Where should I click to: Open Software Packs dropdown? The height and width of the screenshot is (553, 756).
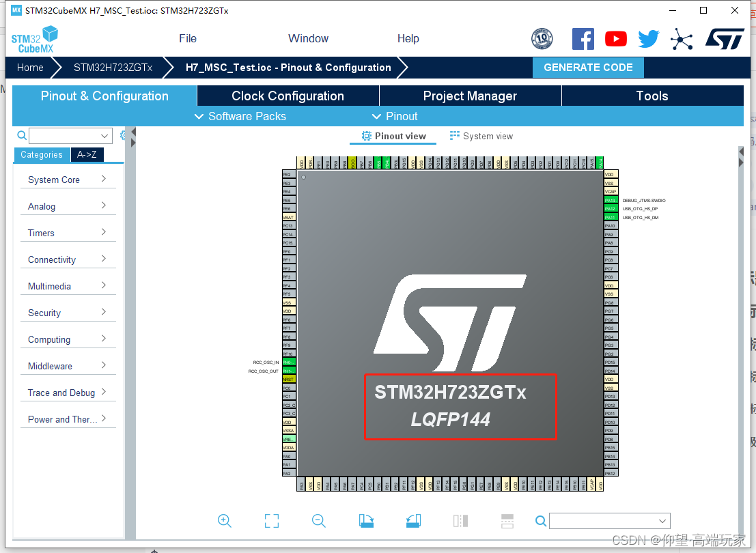pyautogui.click(x=240, y=116)
